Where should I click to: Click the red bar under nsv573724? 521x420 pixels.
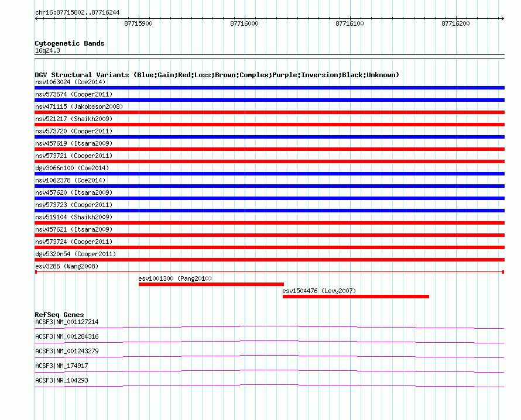[x=269, y=247]
